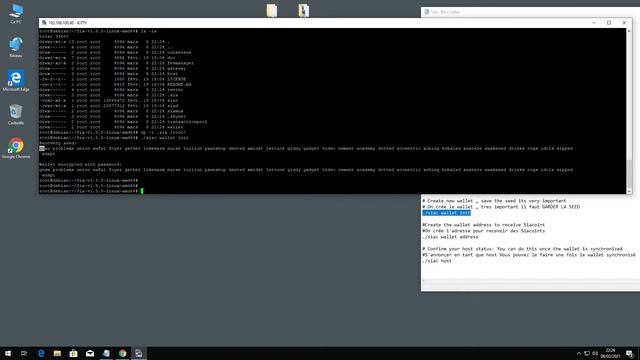Close the PuTTY terminal window
Screen dimensions: 640x360
[624, 23]
